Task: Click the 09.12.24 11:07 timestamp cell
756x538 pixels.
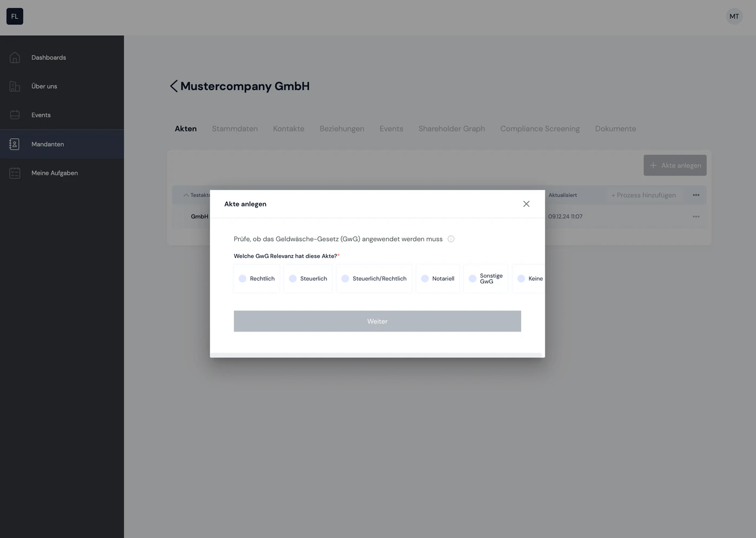Action: pyautogui.click(x=565, y=217)
